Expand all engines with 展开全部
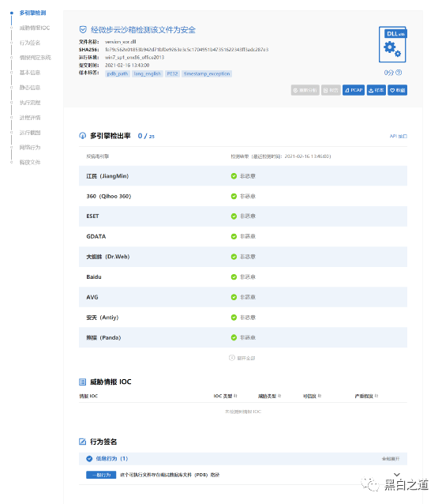 click(242, 358)
